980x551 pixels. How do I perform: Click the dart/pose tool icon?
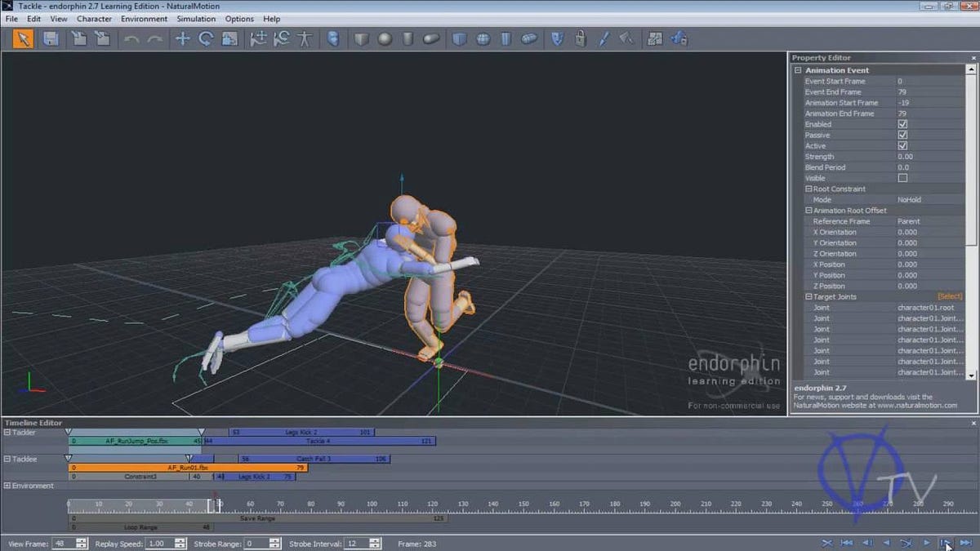(x=604, y=38)
